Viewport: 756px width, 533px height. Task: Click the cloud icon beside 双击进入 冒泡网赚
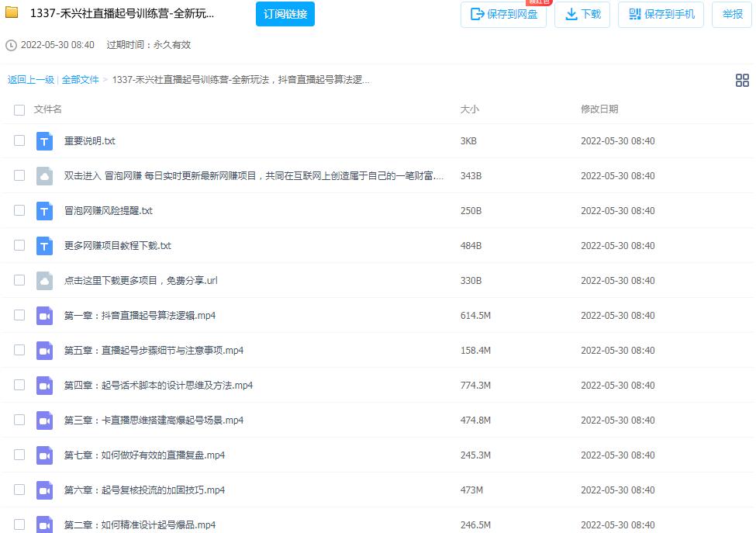(44, 176)
